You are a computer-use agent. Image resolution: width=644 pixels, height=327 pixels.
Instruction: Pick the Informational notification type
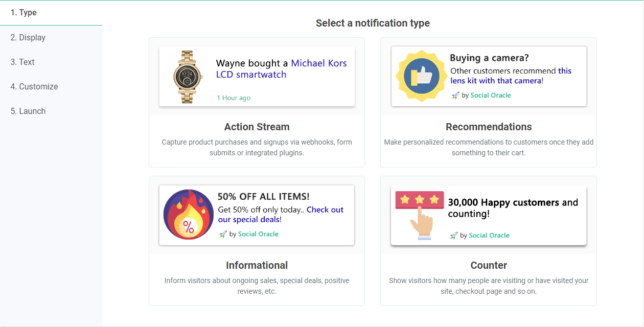(257, 266)
